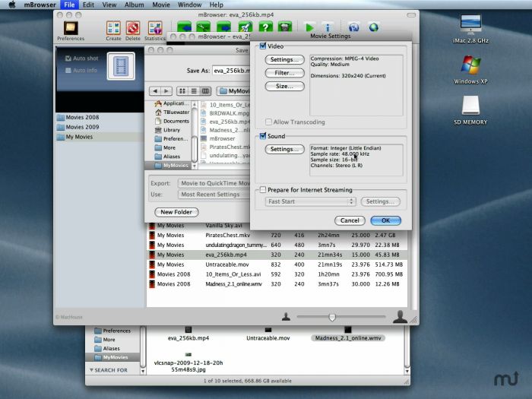Open the MyMovies folder path popup
Image resolution: width=532 pixels, height=399 pixels.
click(234, 91)
